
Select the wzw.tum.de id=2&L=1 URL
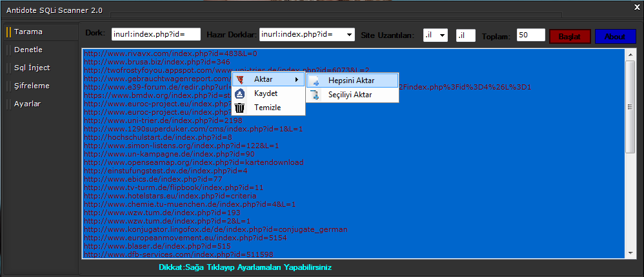tap(167, 221)
